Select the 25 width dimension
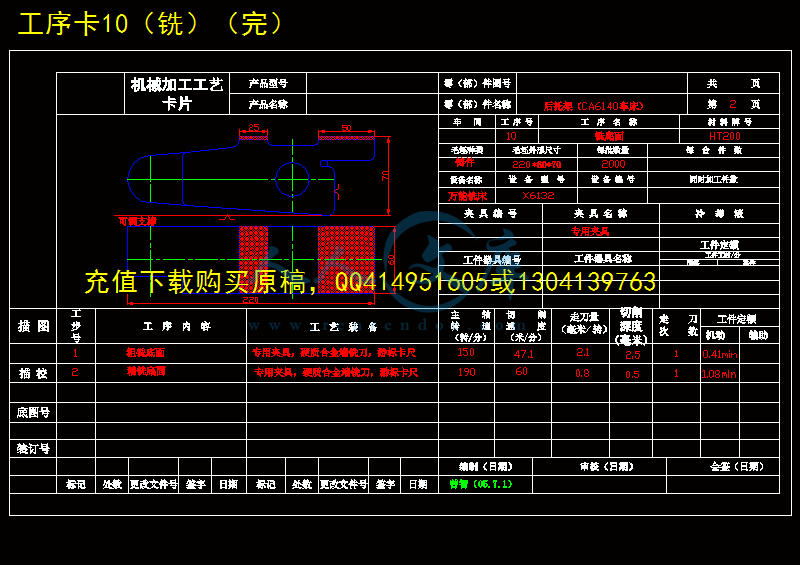The image size is (800, 565). pos(254,127)
